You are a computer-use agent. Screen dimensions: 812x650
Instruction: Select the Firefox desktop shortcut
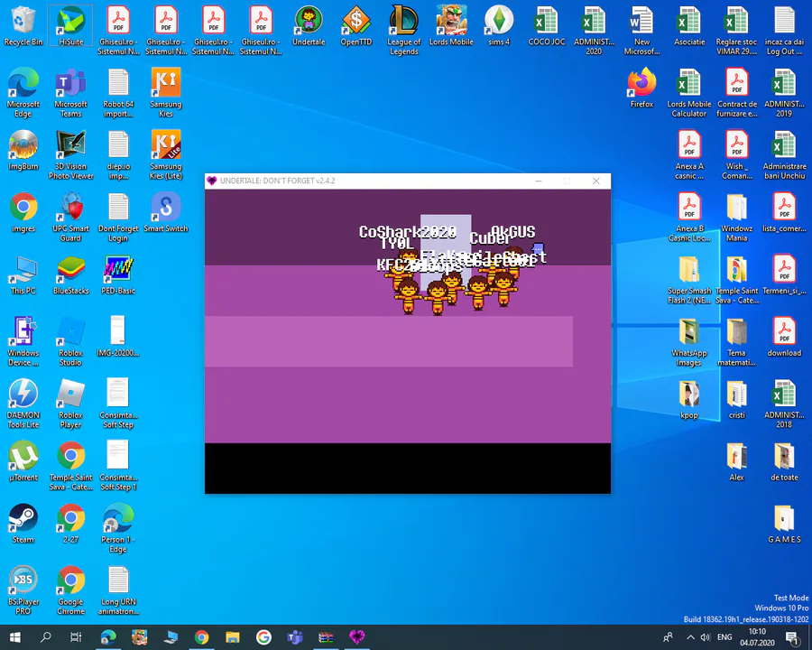[641, 88]
